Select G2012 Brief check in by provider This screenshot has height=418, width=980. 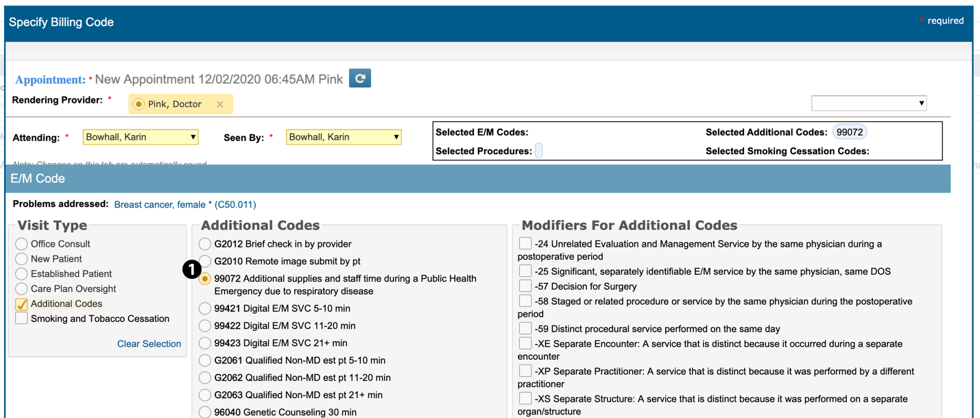[x=205, y=244]
